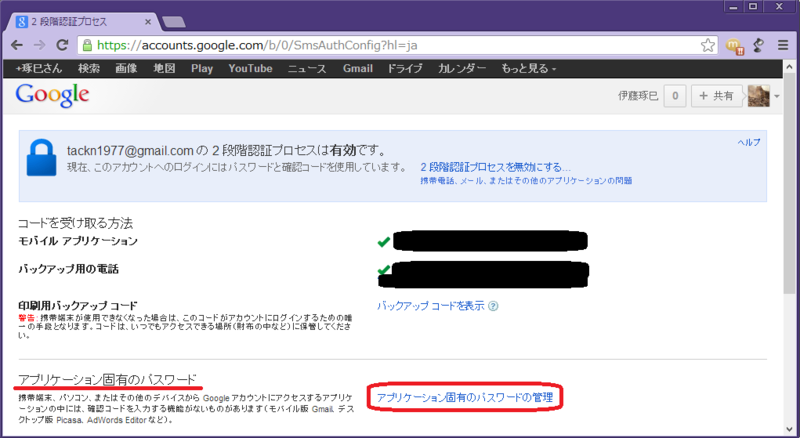Click 2段階認証プロセスを無効にする link
Image resolution: width=800 pixels, height=438 pixels.
click(495, 167)
